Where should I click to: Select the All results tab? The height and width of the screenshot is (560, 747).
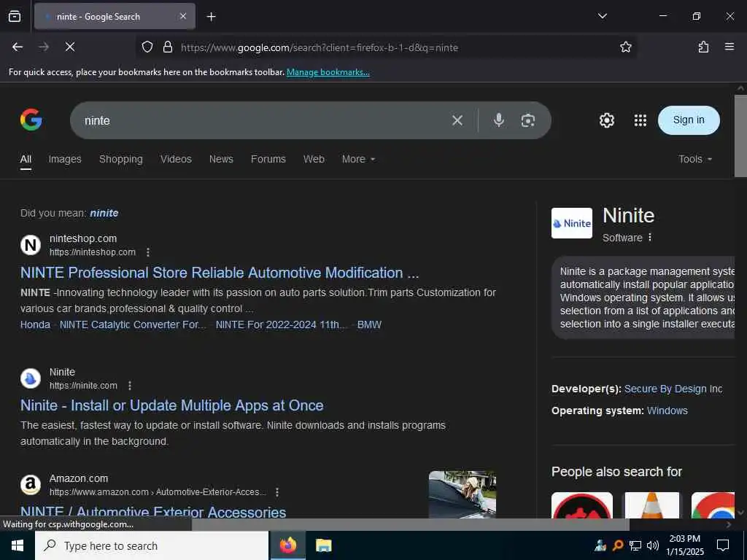click(26, 159)
